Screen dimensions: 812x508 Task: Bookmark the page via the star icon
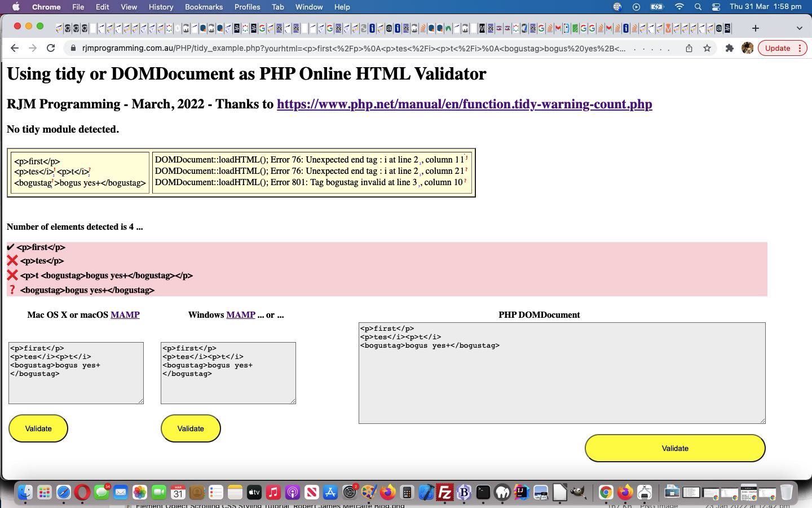[x=707, y=48]
